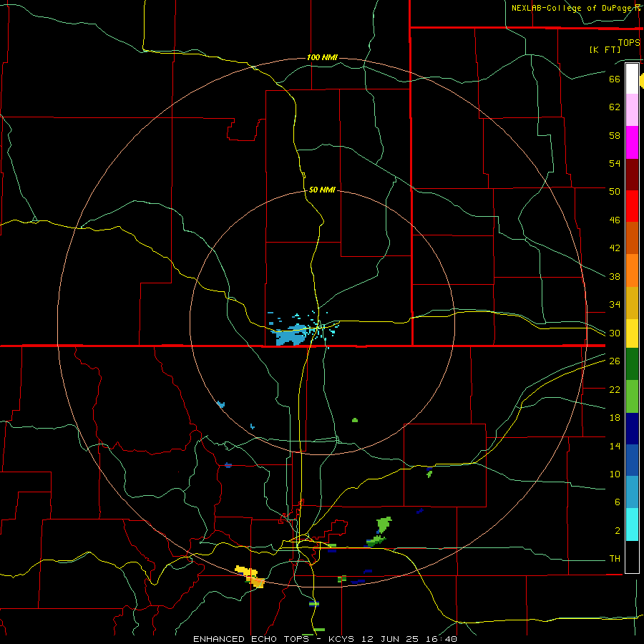This screenshot has height=644, width=644.
Task: Select the dark orange legend swatch
Action: click(x=632, y=238)
